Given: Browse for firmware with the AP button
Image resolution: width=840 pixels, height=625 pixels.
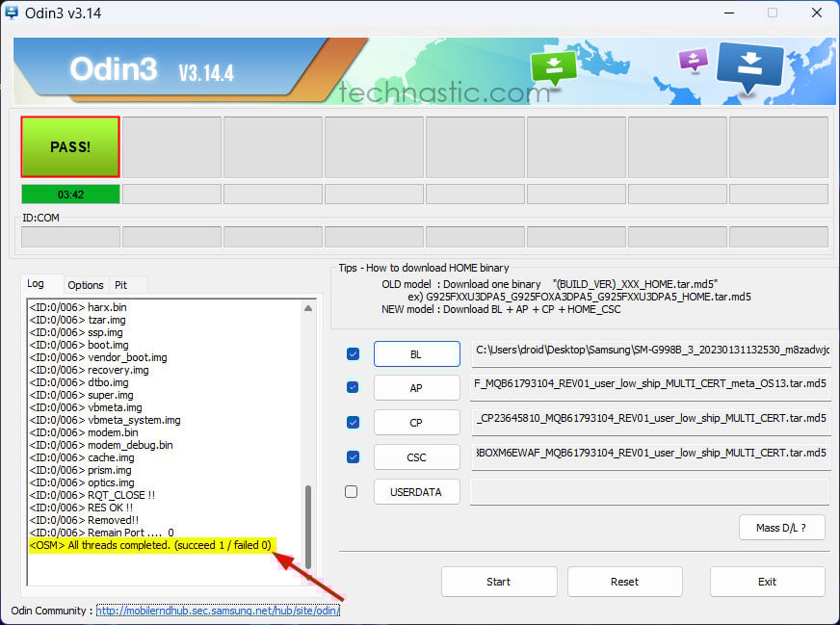Looking at the screenshot, I should pyautogui.click(x=416, y=387).
